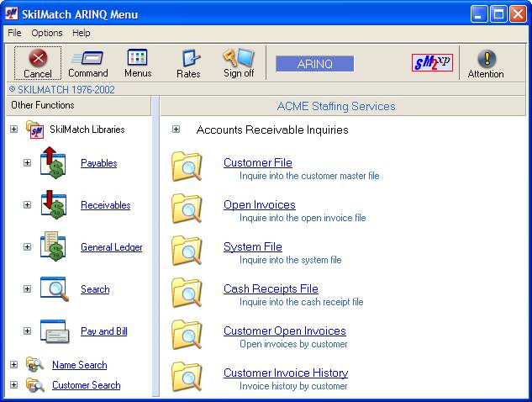Open the Options menu
Viewport: 532px width, 402px height.
coord(47,33)
